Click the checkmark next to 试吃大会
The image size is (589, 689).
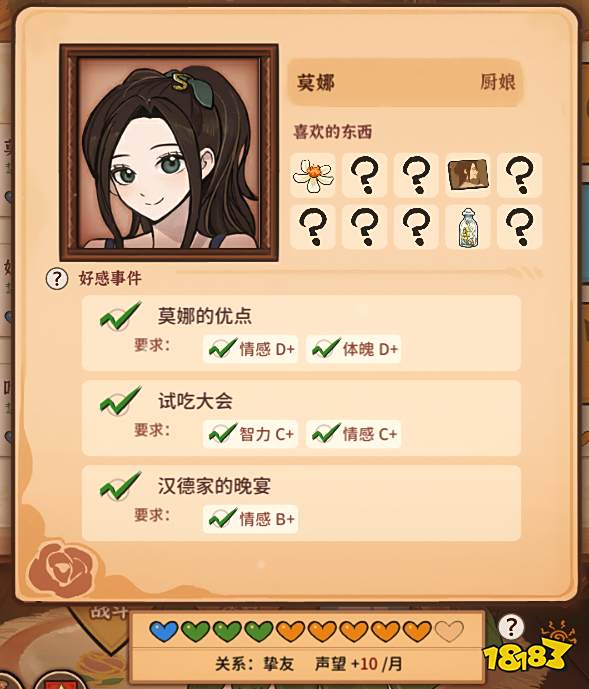pos(120,400)
